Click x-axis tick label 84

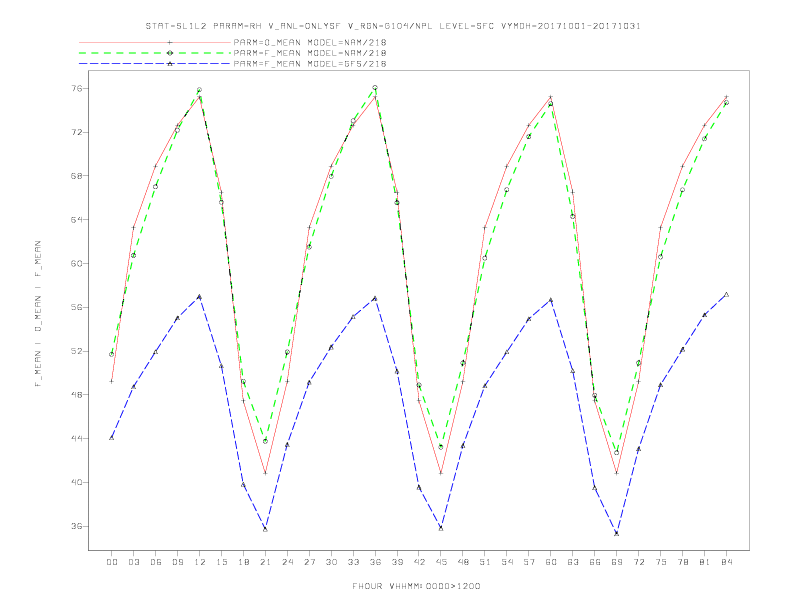727,562
